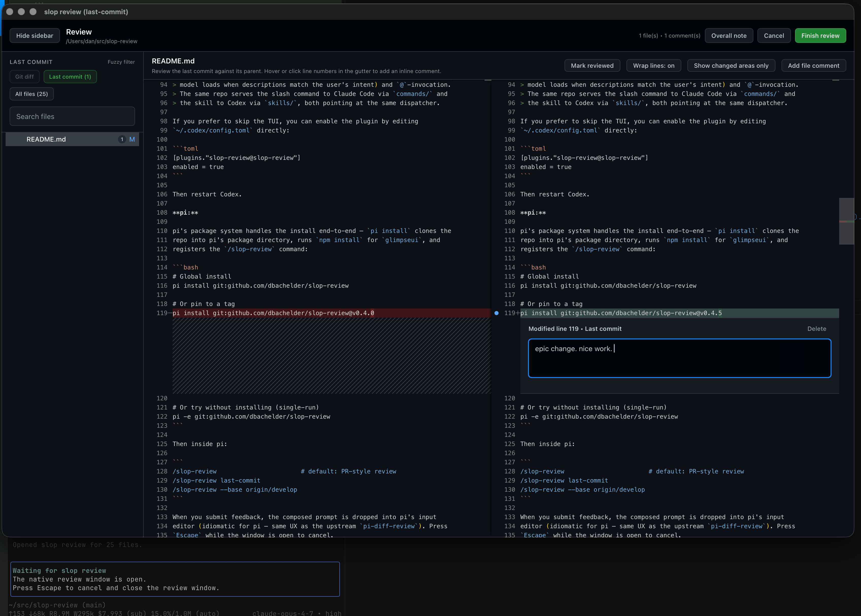Click 'Then inside pi:' in the left pane
This screenshot has height=616, width=861.
(x=200, y=444)
